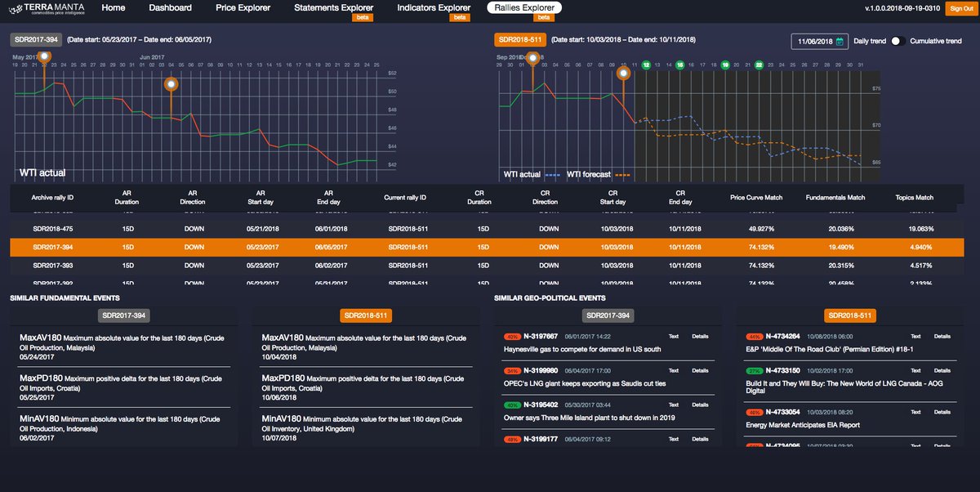Click the green 27% badge on N-4733150
The width and height of the screenshot is (980, 492).
point(755,371)
